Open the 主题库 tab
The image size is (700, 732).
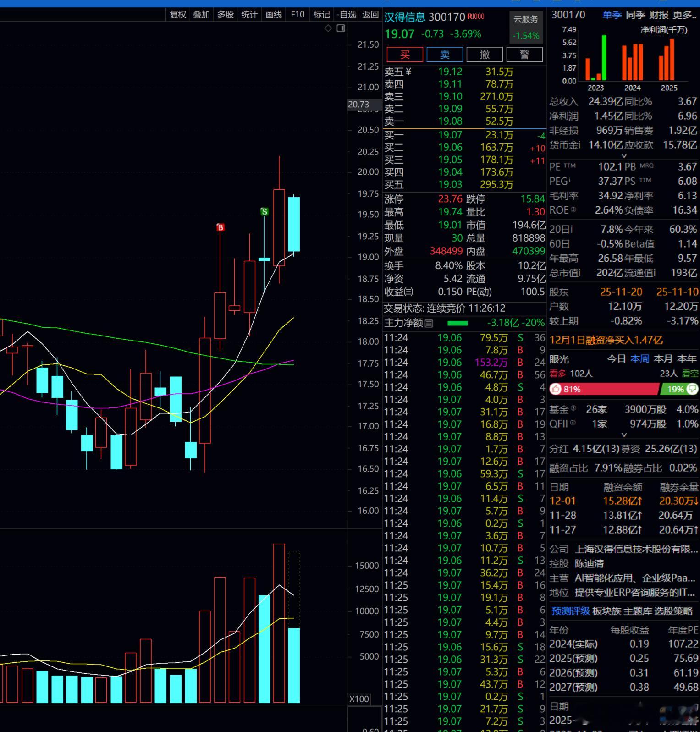[x=638, y=611]
